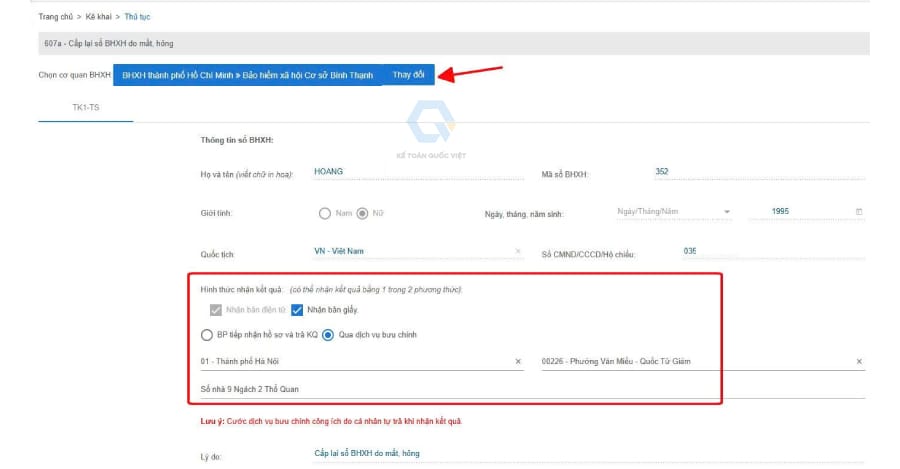Clear the 'Phường Văn Miếu' ward selection
Viewport: 900px width, 469px height.
[859, 361]
